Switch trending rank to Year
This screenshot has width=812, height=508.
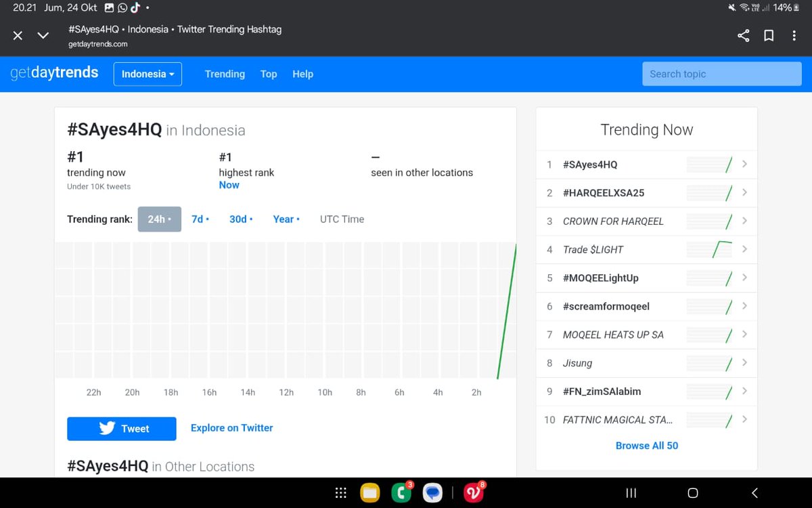pyautogui.click(x=286, y=219)
